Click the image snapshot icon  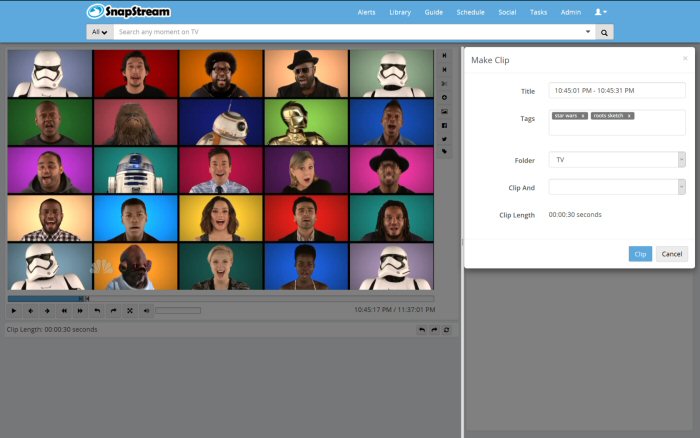(x=444, y=112)
